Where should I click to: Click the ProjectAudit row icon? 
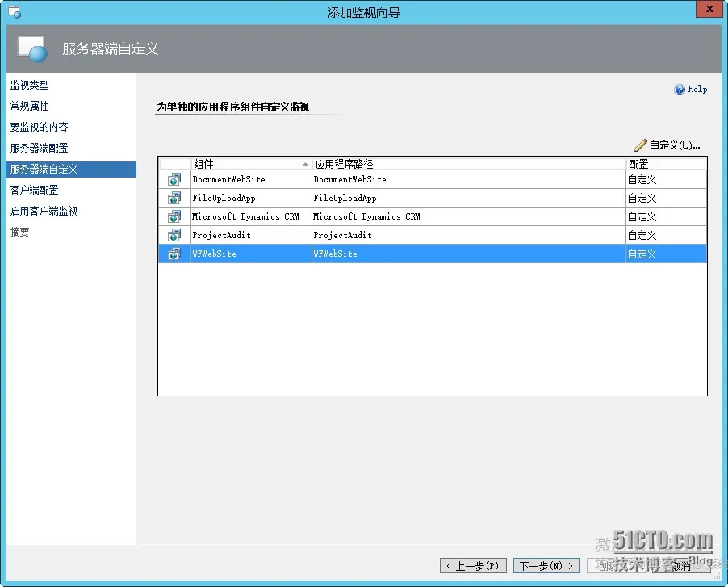tap(174, 236)
